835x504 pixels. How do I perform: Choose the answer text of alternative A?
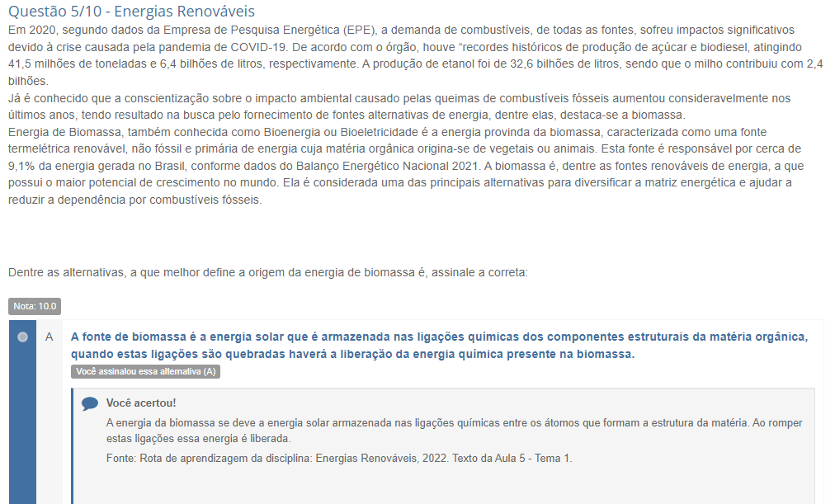pos(437,345)
